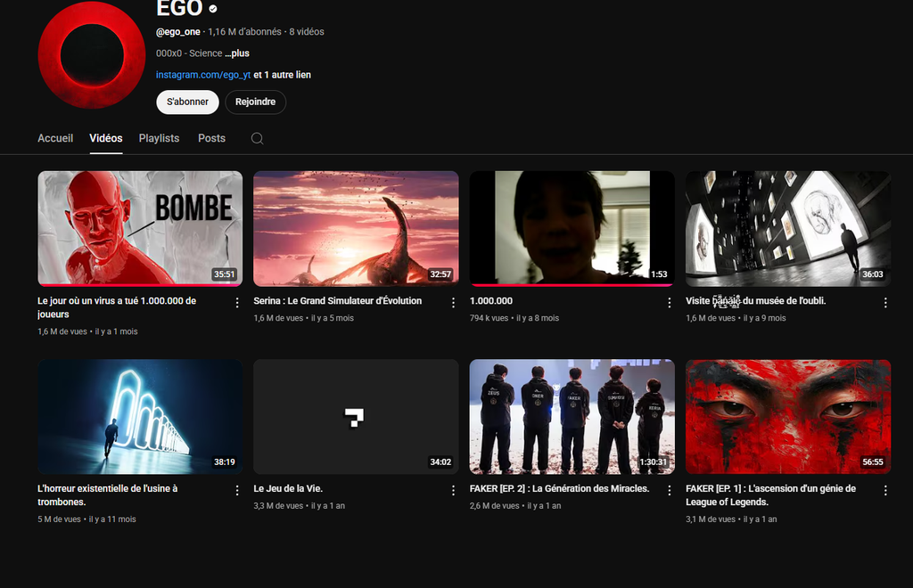
Task: Open options for 'Le Jeu de la Vie' video
Action: pos(453,491)
